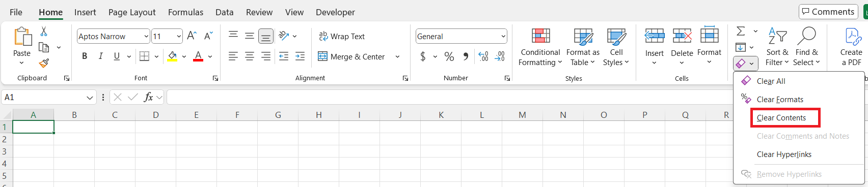Align text left
The height and width of the screenshot is (187, 868).
point(233,56)
